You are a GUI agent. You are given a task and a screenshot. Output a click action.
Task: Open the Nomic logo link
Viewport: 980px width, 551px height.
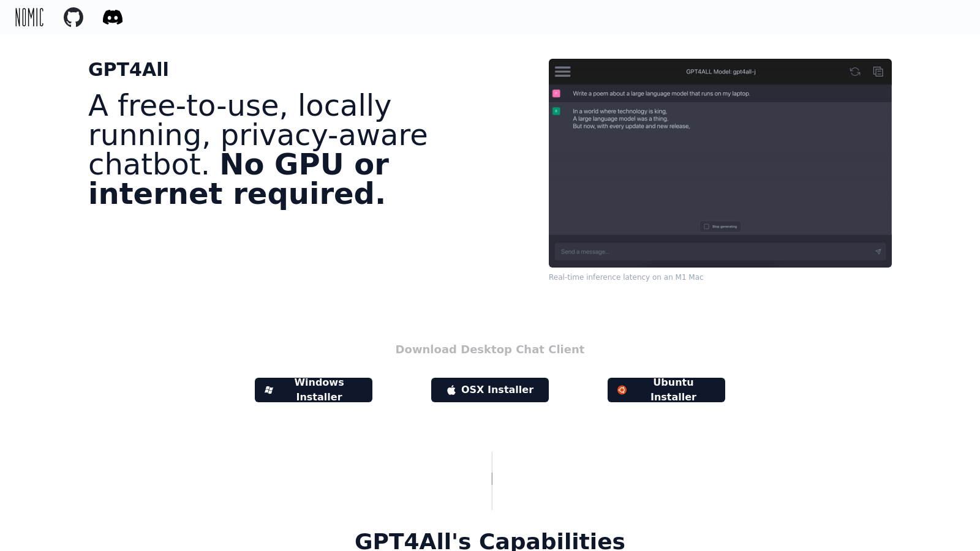(29, 17)
